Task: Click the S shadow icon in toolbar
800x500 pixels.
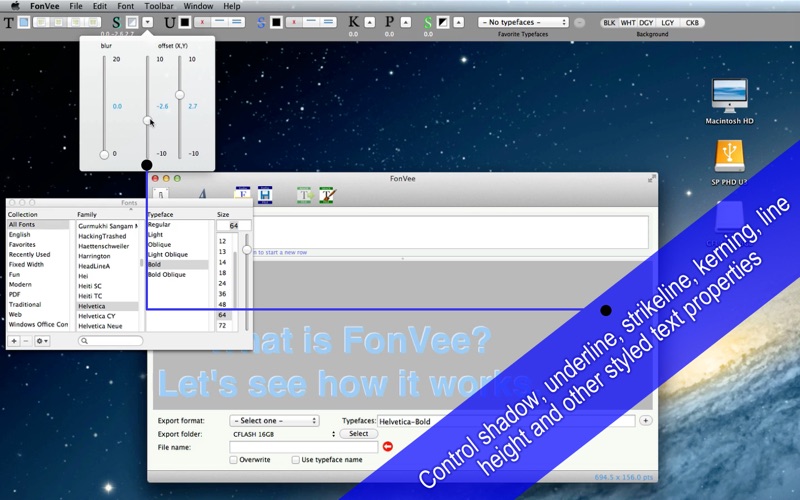Action: [x=116, y=22]
